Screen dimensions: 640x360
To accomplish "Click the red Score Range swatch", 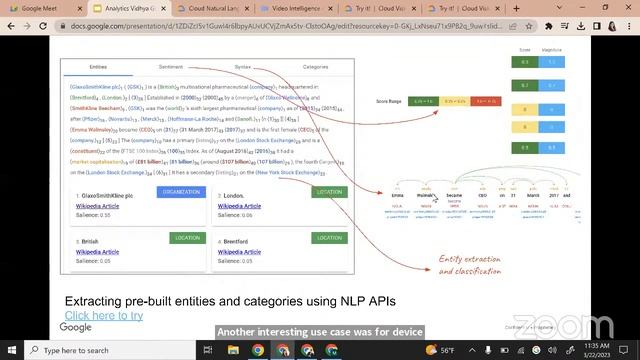I will tap(486, 101).
